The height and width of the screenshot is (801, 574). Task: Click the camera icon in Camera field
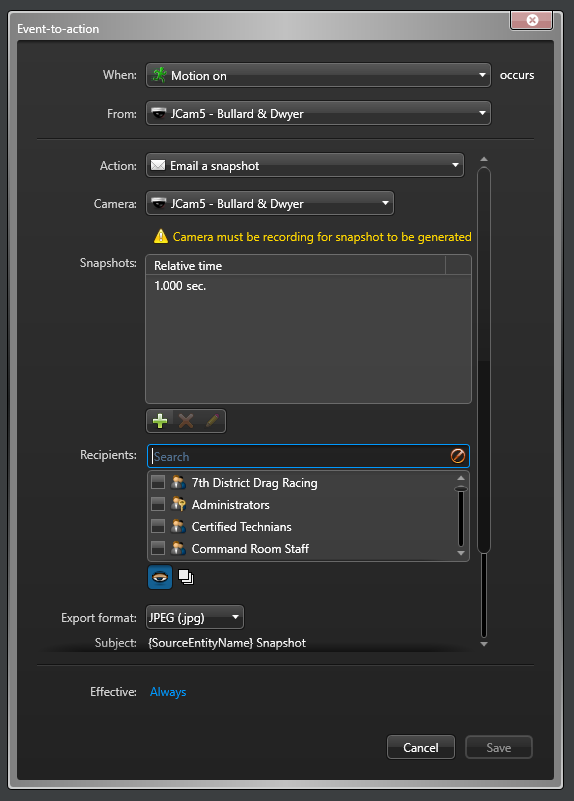click(159, 203)
